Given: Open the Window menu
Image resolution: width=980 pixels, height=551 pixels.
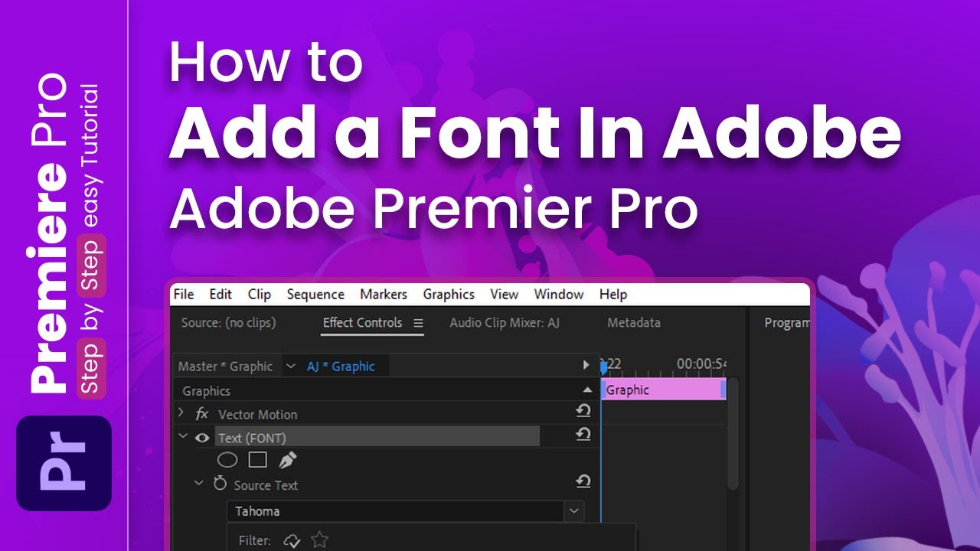Looking at the screenshot, I should [559, 295].
